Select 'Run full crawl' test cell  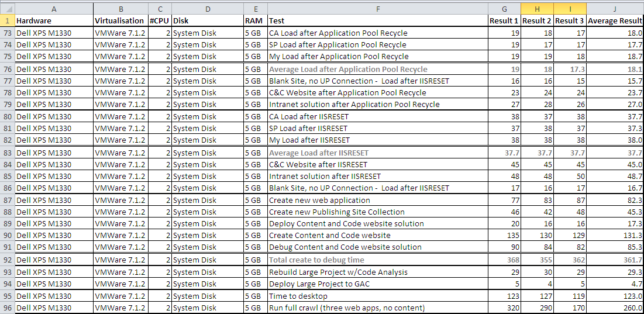(378, 308)
